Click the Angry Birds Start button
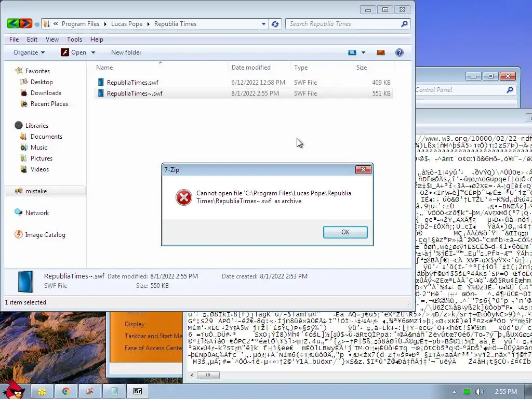 (x=14, y=390)
